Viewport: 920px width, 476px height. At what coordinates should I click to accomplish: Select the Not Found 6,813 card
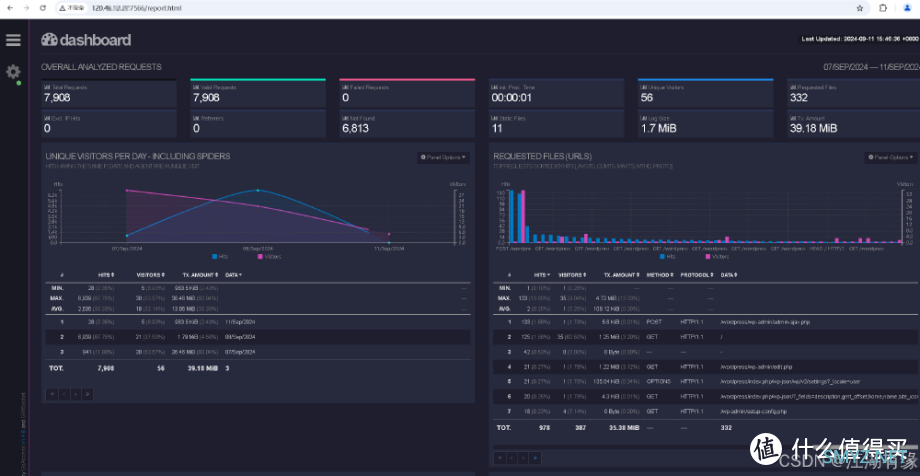(407, 124)
